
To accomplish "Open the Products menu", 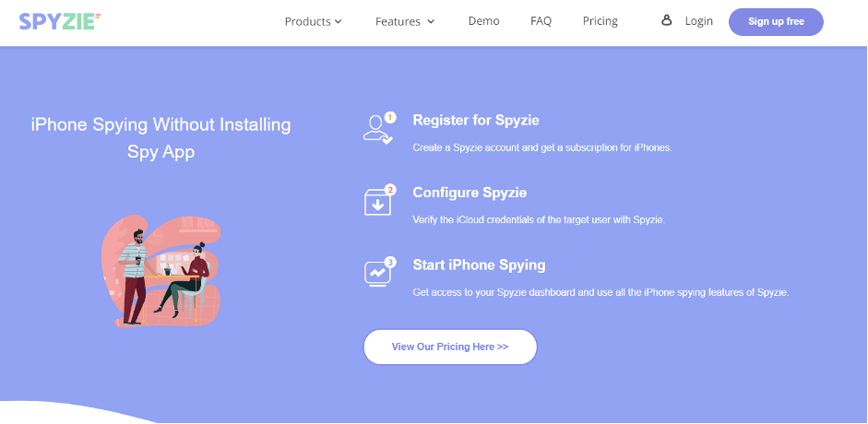I will pos(314,21).
